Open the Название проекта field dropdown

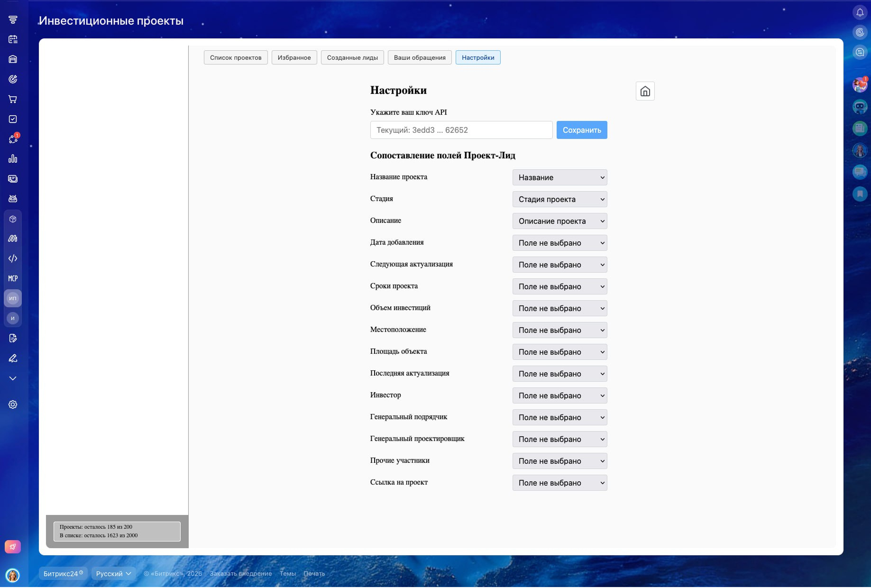click(559, 177)
